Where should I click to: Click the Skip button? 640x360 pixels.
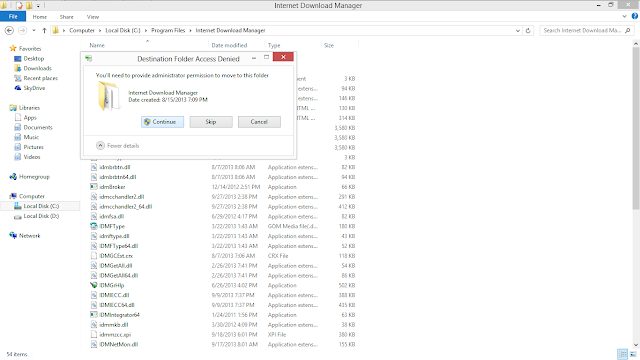[x=211, y=122]
